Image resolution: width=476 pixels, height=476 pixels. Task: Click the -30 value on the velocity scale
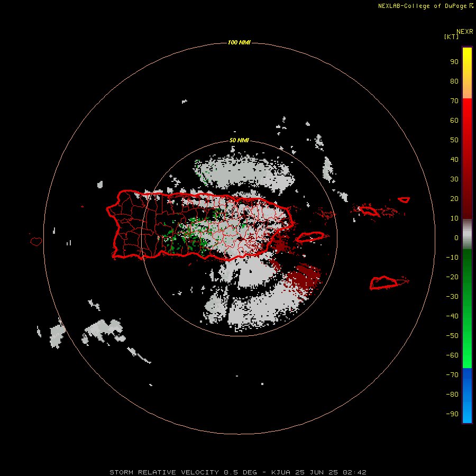(452, 297)
